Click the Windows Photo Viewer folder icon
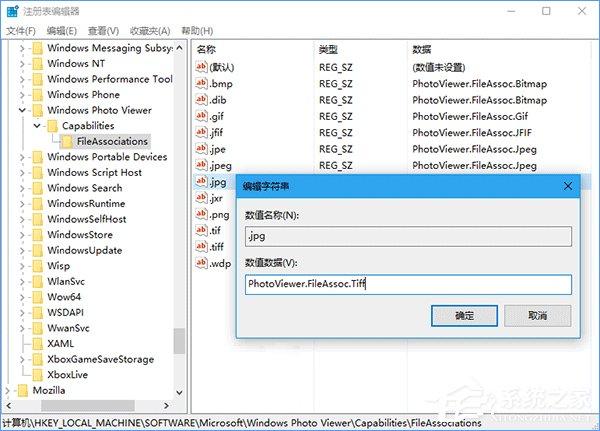The width and height of the screenshot is (600, 431). (38, 110)
